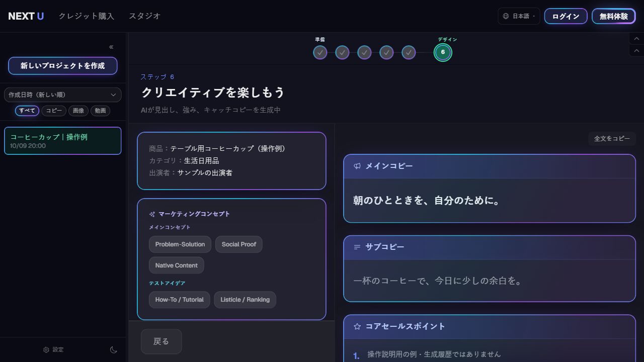Open スタジオ in top navigation
644x362 pixels.
point(144,16)
